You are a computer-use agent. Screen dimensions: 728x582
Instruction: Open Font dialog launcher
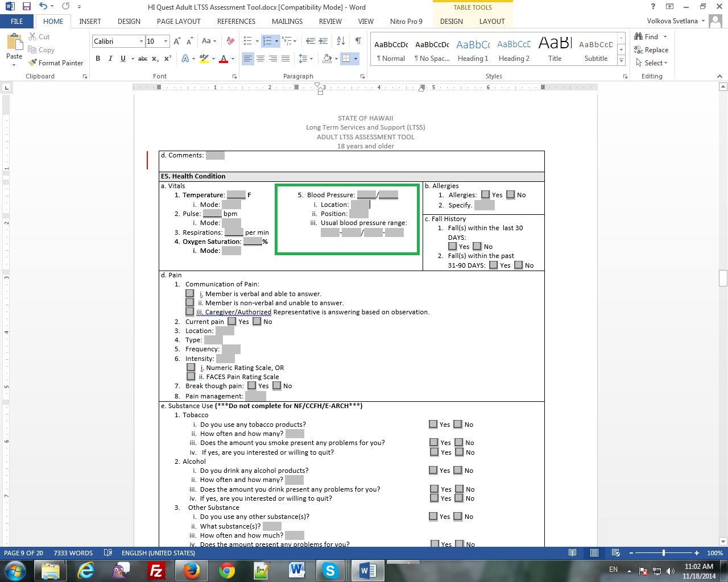coord(234,76)
